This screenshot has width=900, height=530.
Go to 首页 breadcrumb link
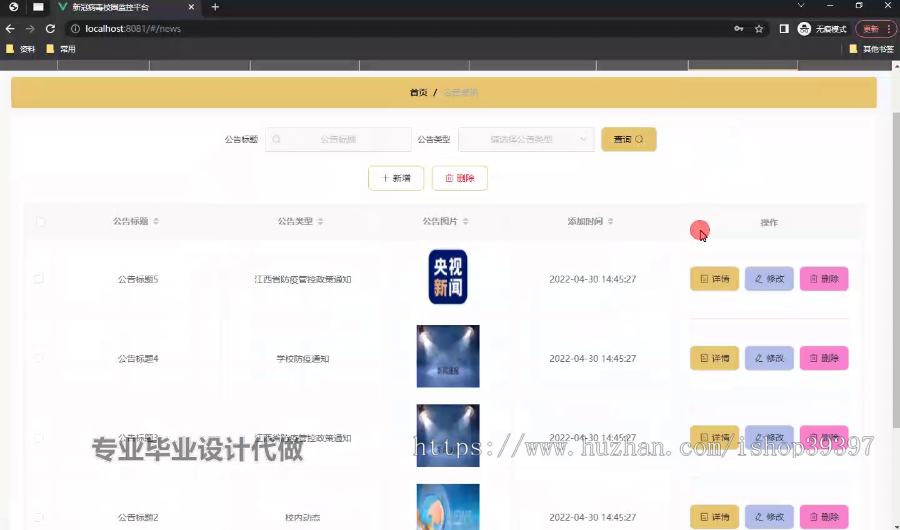pyautogui.click(x=418, y=92)
